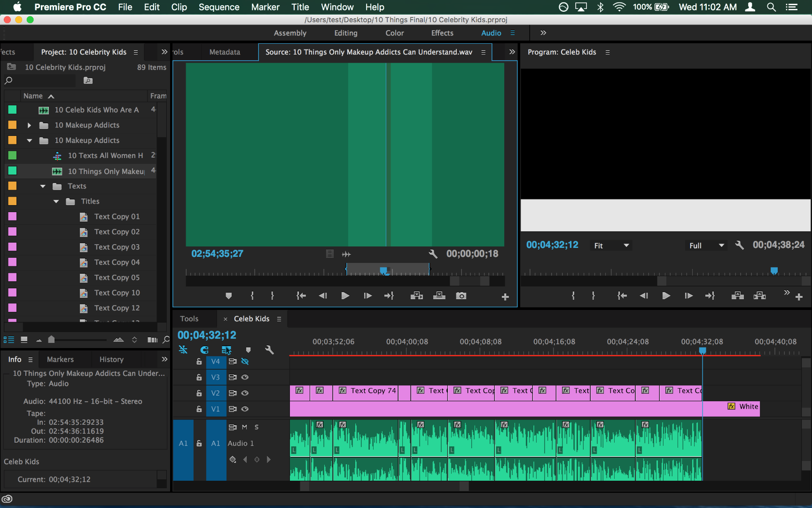The width and height of the screenshot is (812, 508).
Task: Toggle sync lock on V2 track
Action: 233,393
